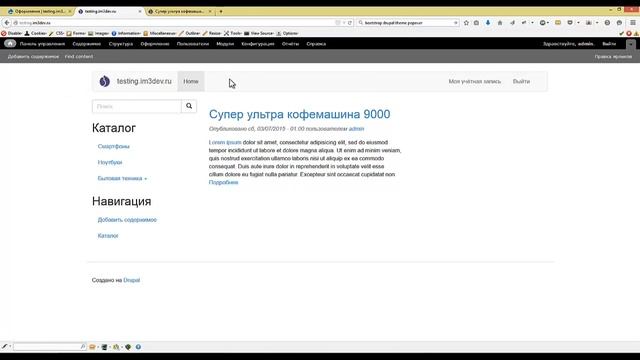Click the Подробнее read-more link
The height and width of the screenshot is (360, 640).
223,182
